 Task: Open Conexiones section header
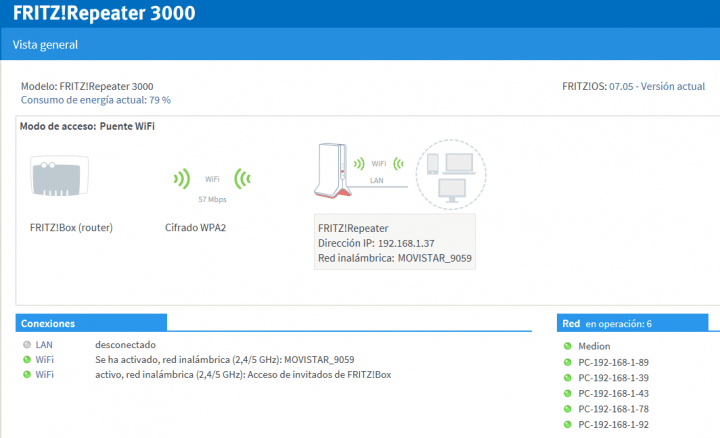pyautogui.click(x=91, y=323)
